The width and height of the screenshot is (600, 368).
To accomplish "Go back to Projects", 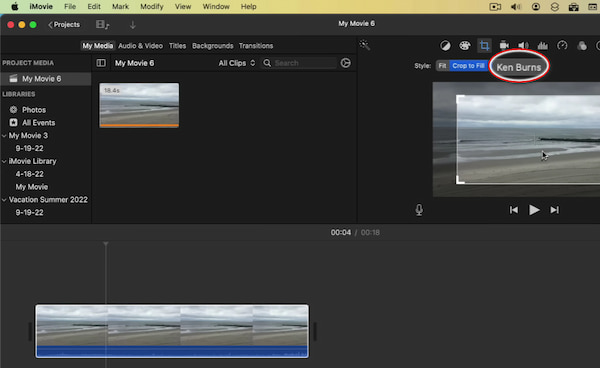I will 64,24.
